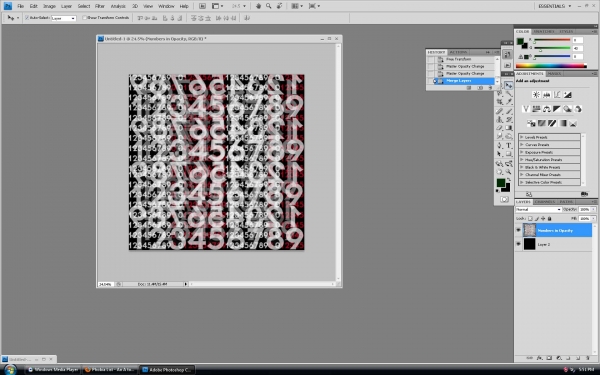
Task: Add a Brightness/Contrast adjustment
Action: tap(536, 95)
